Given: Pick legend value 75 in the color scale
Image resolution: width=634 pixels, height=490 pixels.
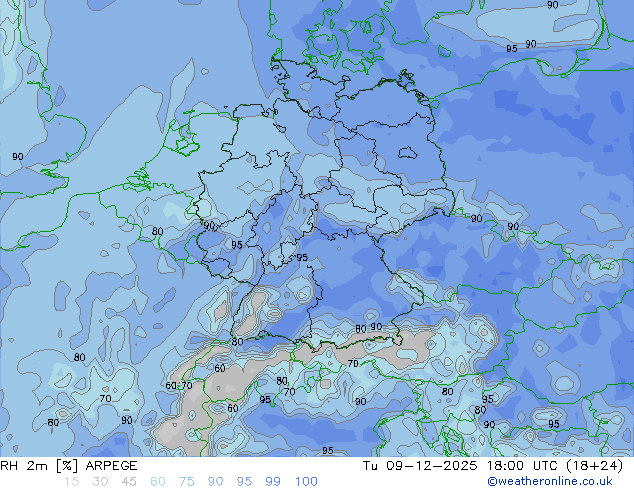Looking at the screenshot, I should (x=186, y=482).
